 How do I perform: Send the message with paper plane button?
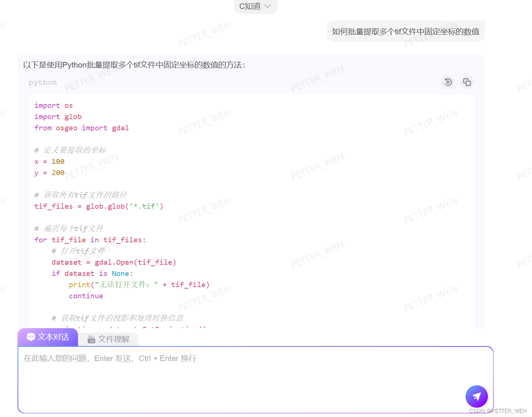[477, 396]
